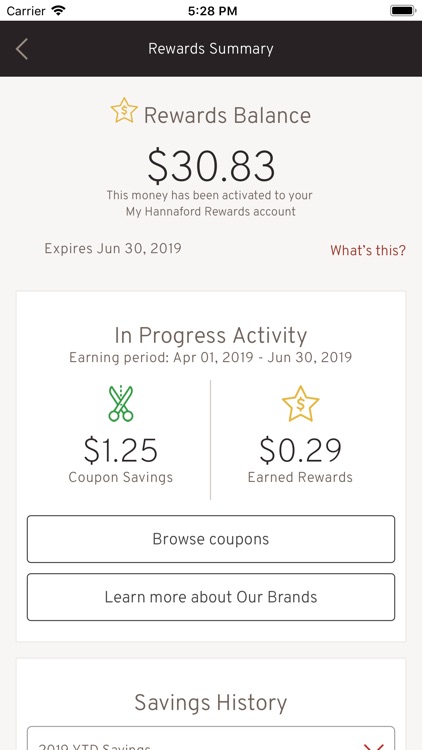
Task: Click the battery icon in status bar
Action: (x=403, y=11)
